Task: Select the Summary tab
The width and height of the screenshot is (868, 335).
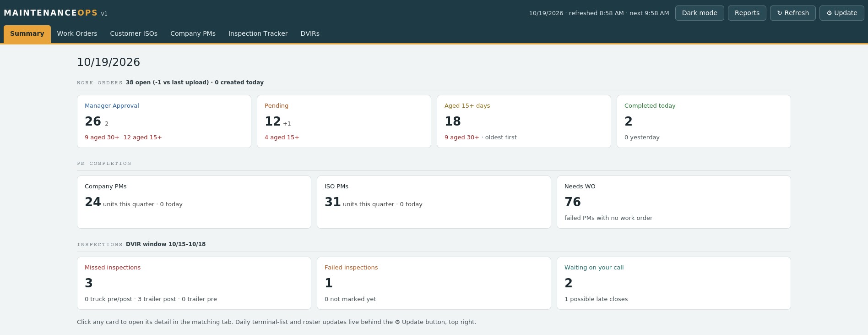Action: (27, 34)
